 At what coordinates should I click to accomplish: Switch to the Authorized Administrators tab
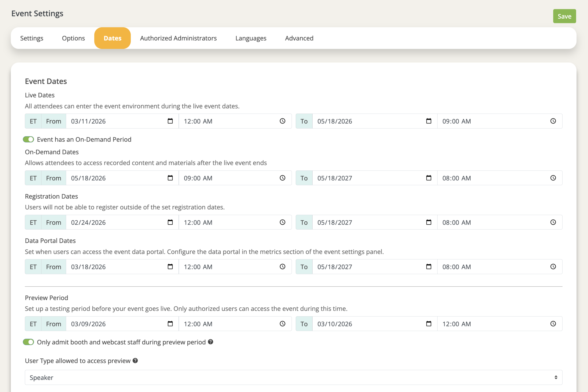[x=178, y=38]
